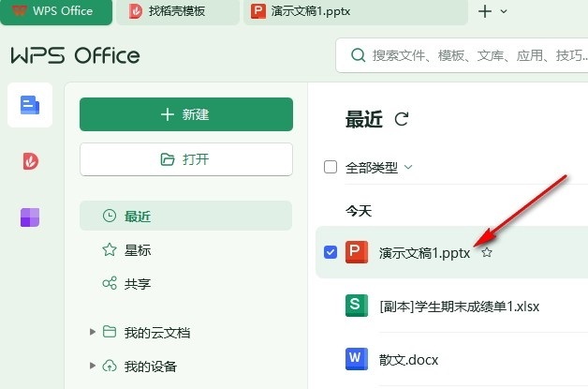Expand the 我的云文档 tree node
The image size is (588, 389).
click(x=93, y=332)
